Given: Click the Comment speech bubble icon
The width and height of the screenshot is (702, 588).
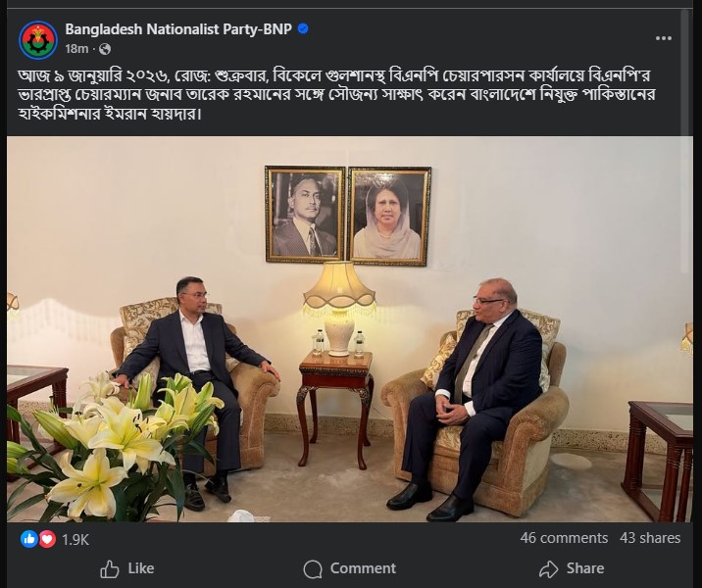Looking at the screenshot, I should (313, 568).
